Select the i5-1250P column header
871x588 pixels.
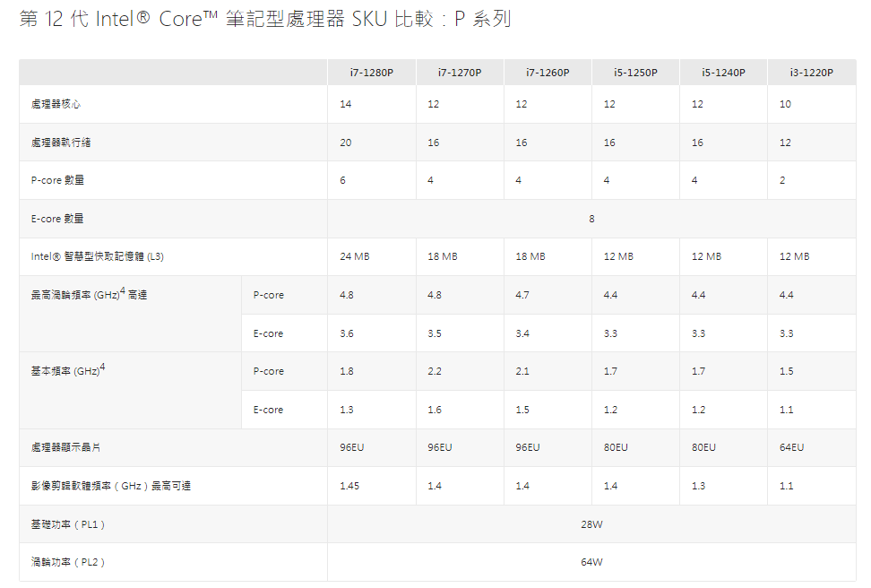click(635, 73)
